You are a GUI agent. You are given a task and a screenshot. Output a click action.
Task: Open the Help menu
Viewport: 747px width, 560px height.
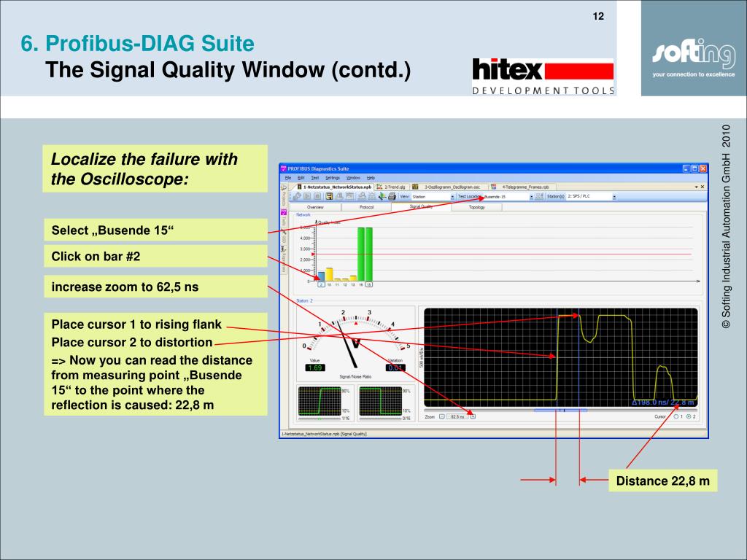pos(371,178)
